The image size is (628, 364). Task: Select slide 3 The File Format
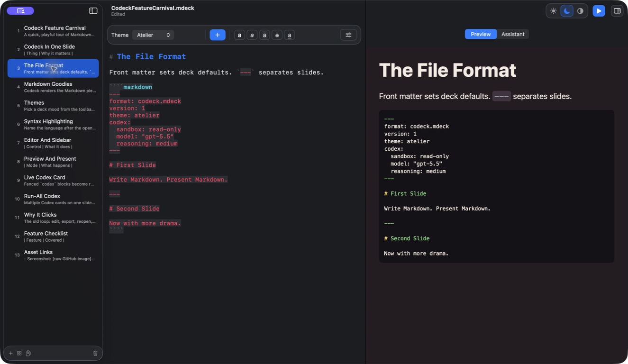53,68
